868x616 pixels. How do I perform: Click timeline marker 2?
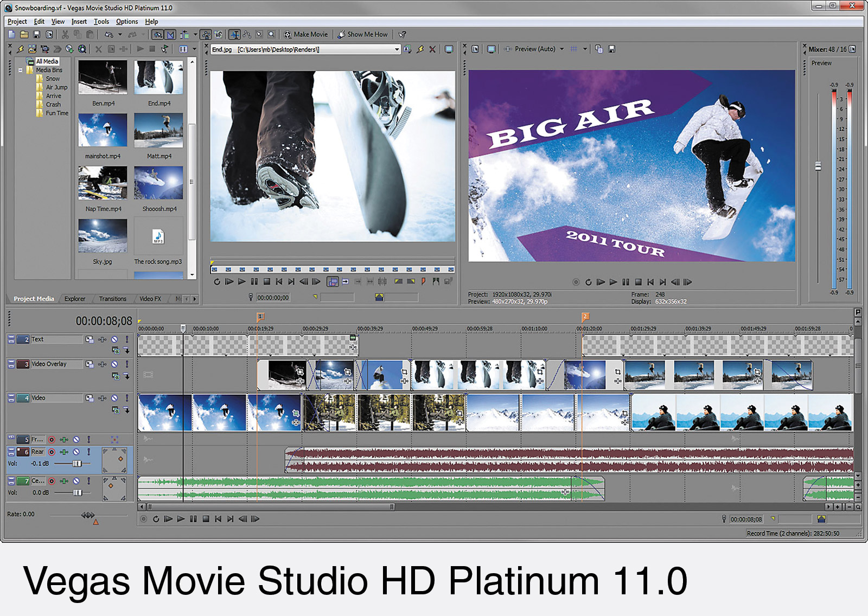(x=585, y=317)
